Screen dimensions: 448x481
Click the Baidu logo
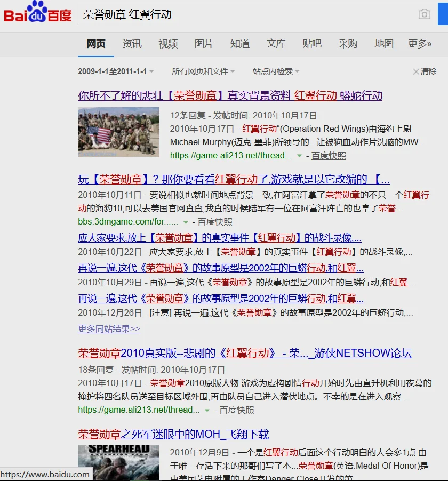click(x=38, y=12)
